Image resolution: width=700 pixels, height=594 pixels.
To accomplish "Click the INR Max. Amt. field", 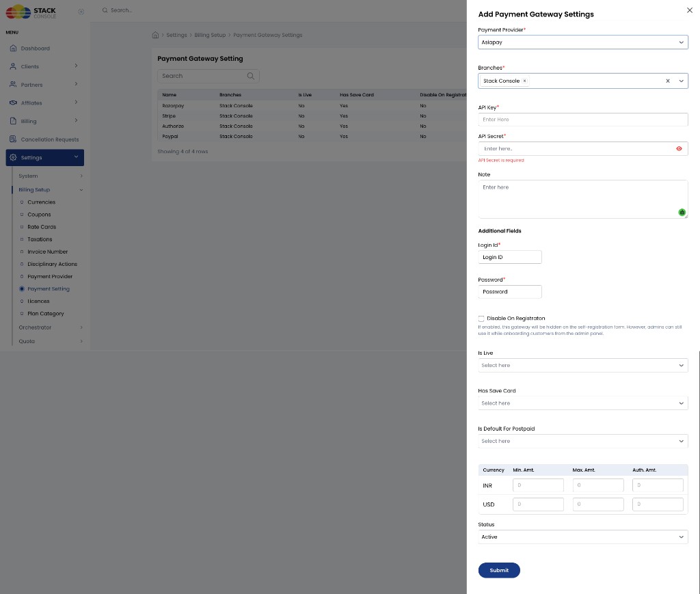I will 597,485.
